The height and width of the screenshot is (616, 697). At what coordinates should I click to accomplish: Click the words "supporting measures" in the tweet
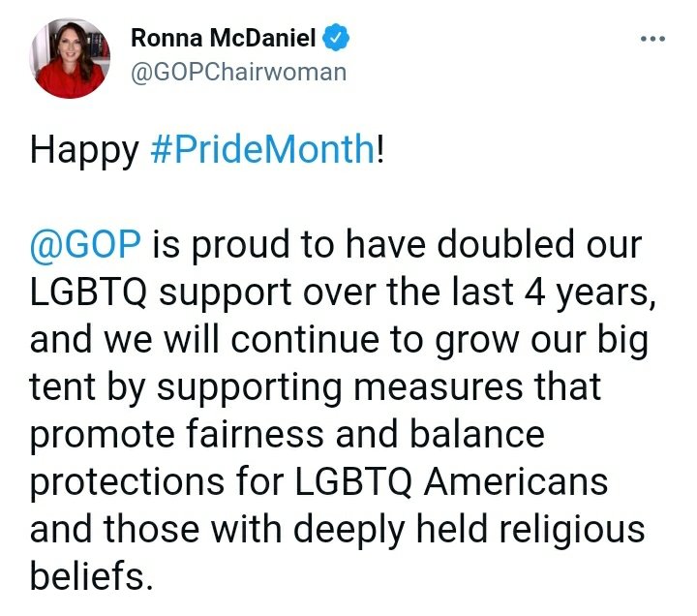tap(340, 387)
